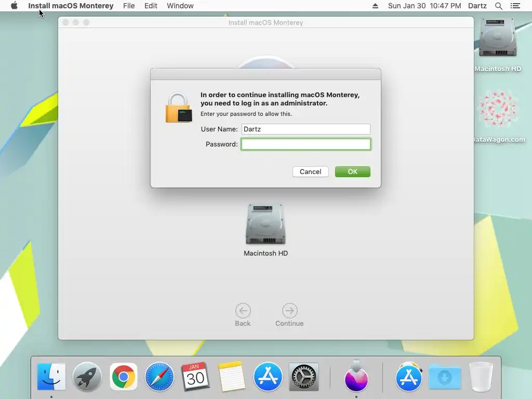Launch Google Chrome from the Dock

pyautogui.click(x=124, y=377)
